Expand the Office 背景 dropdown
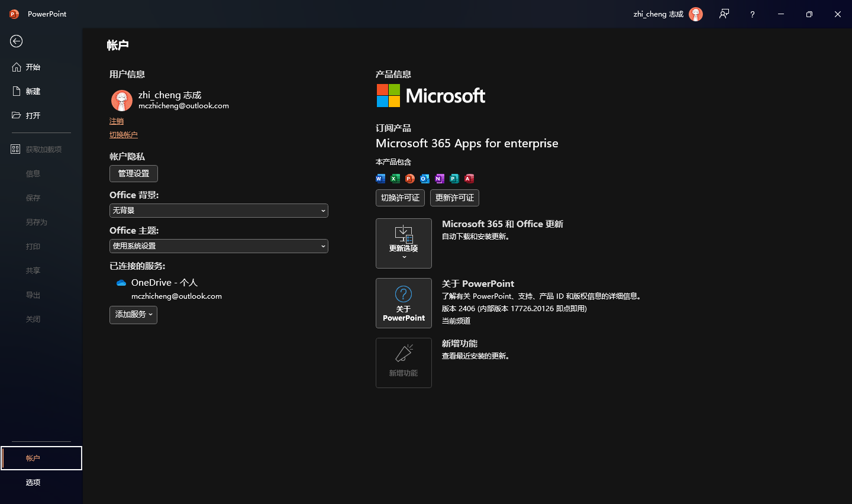 [x=219, y=211]
